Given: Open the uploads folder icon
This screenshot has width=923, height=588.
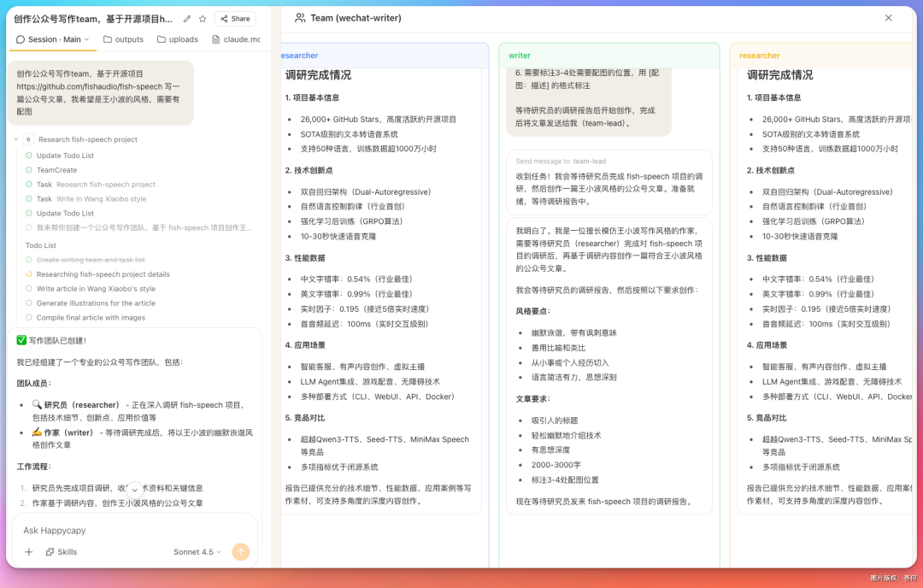Looking at the screenshot, I should tap(162, 38).
